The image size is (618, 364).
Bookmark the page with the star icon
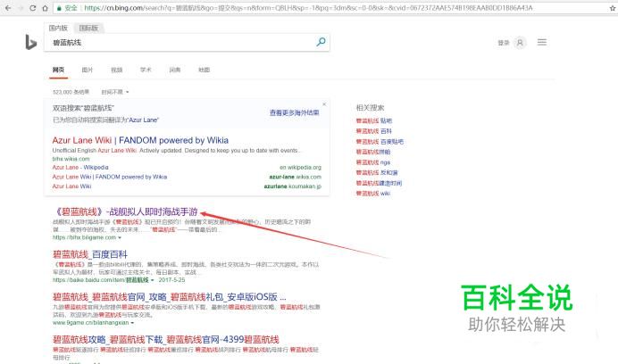[614, 8]
